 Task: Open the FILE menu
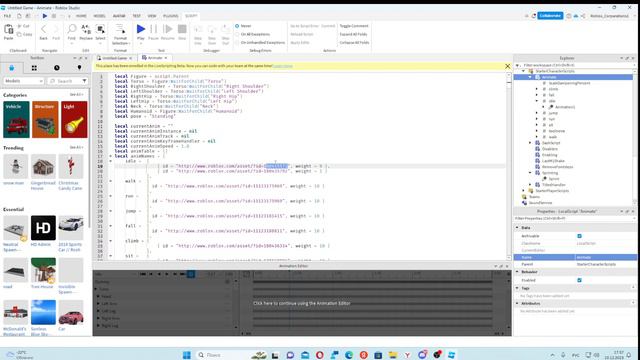coord(7,16)
